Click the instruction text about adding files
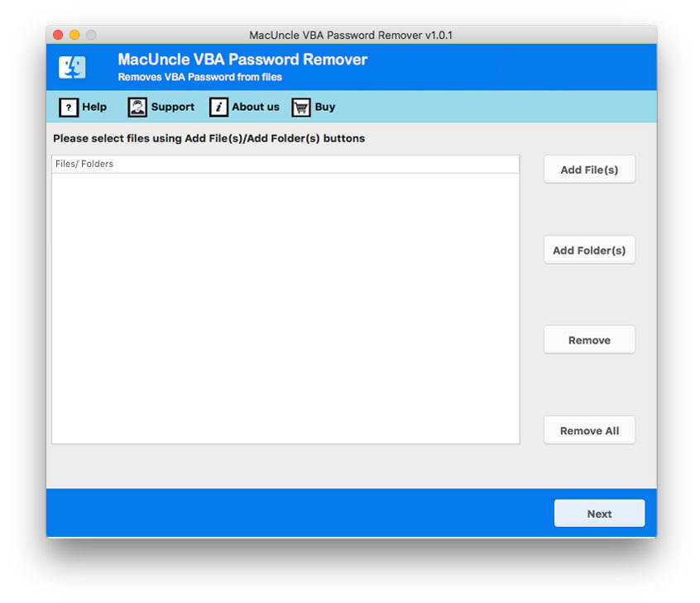Viewport: 700px width, 603px height. [x=209, y=138]
